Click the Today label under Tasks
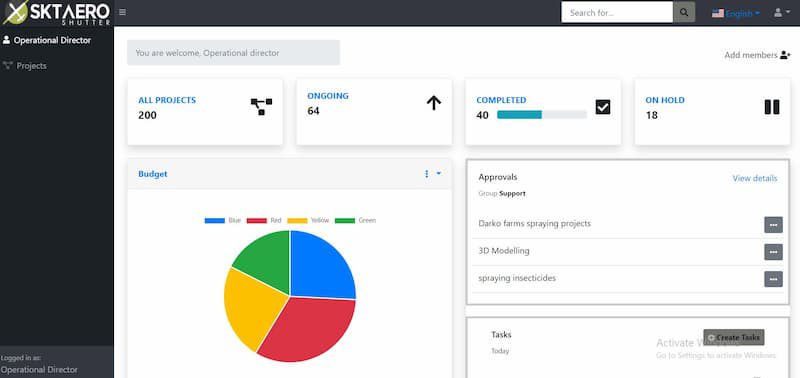The width and height of the screenshot is (800, 378). click(500, 351)
